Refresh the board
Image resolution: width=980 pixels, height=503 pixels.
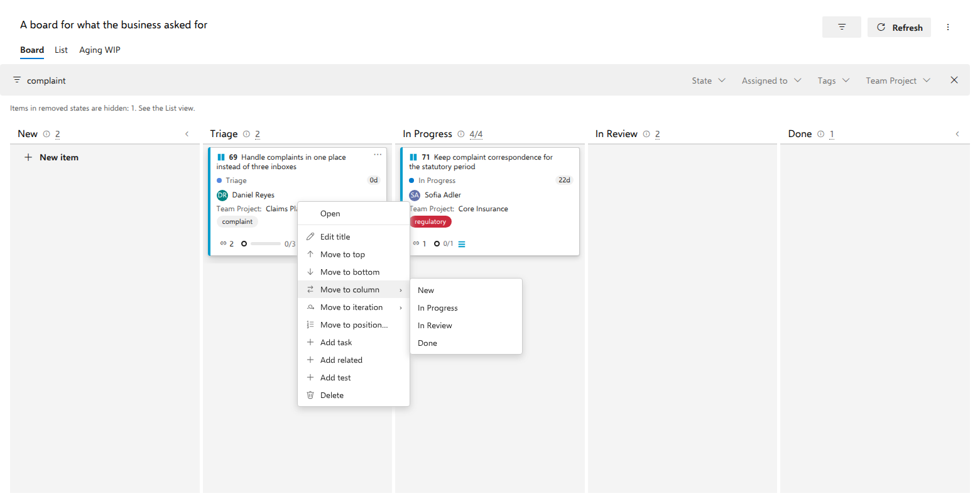(899, 27)
